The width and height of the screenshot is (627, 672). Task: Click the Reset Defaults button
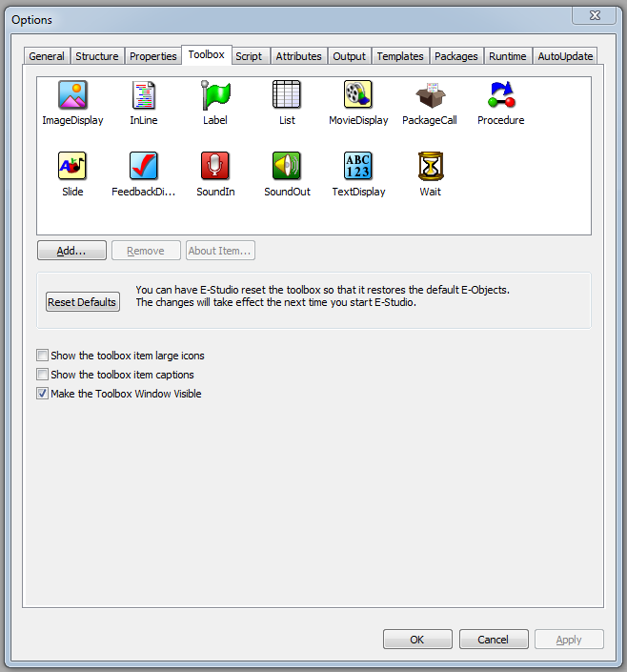point(82,302)
